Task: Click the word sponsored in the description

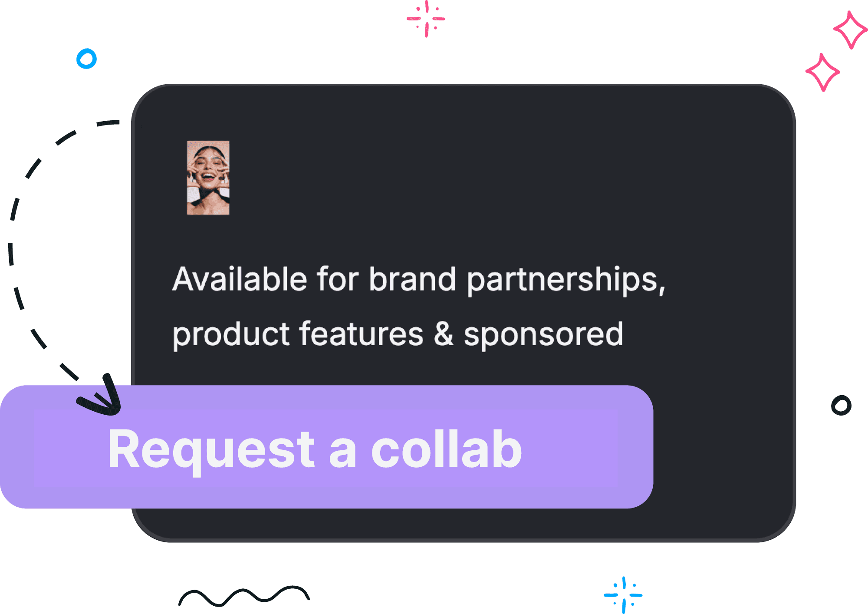Action: tap(543, 335)
